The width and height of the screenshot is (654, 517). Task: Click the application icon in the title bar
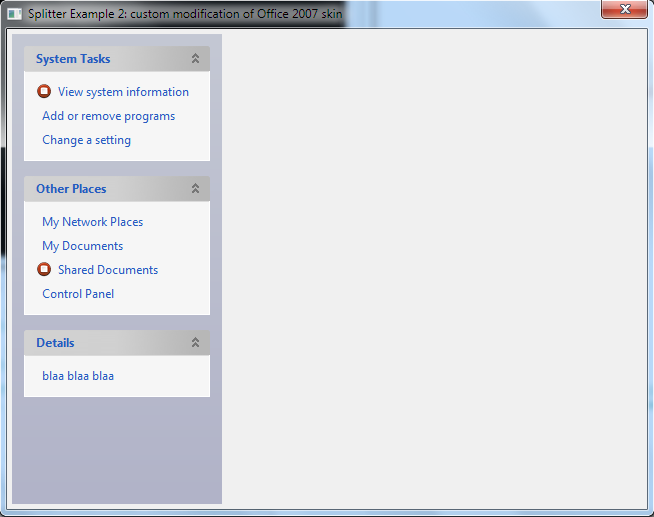(15, 14)
